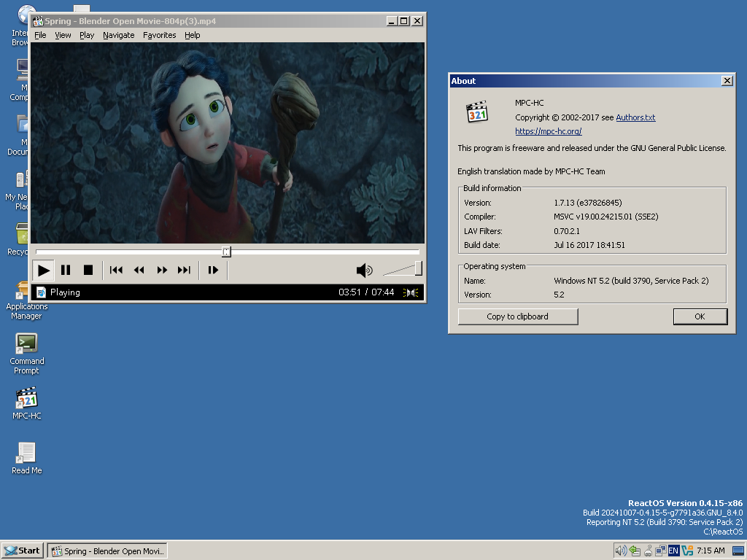Open the Authors.txt link

(x=635, y=117)
